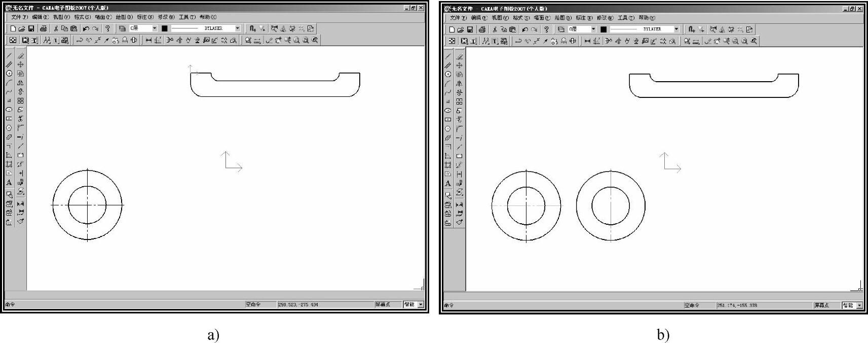Select the Text A tool in window a
868x343 pixels.
coord(9,183)
